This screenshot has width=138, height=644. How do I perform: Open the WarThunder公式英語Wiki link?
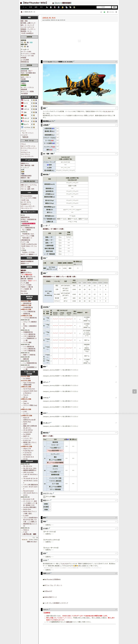pos(52,579)
